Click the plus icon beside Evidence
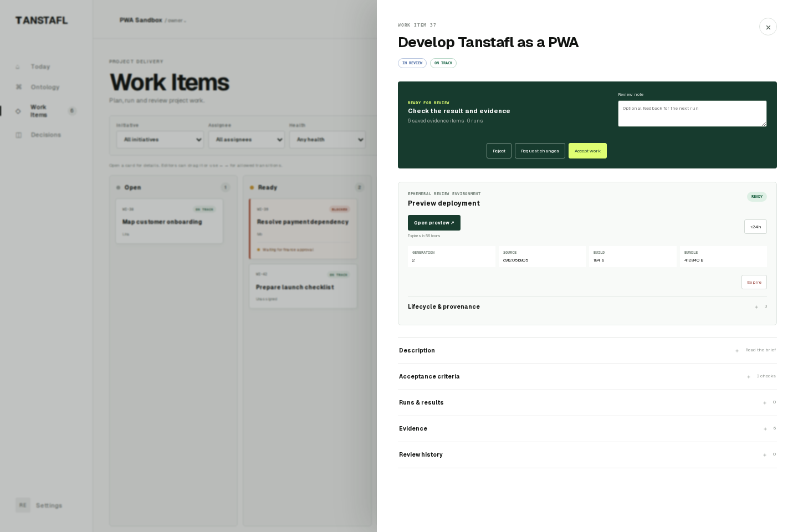The image size is (798, 532). point(765,429)
